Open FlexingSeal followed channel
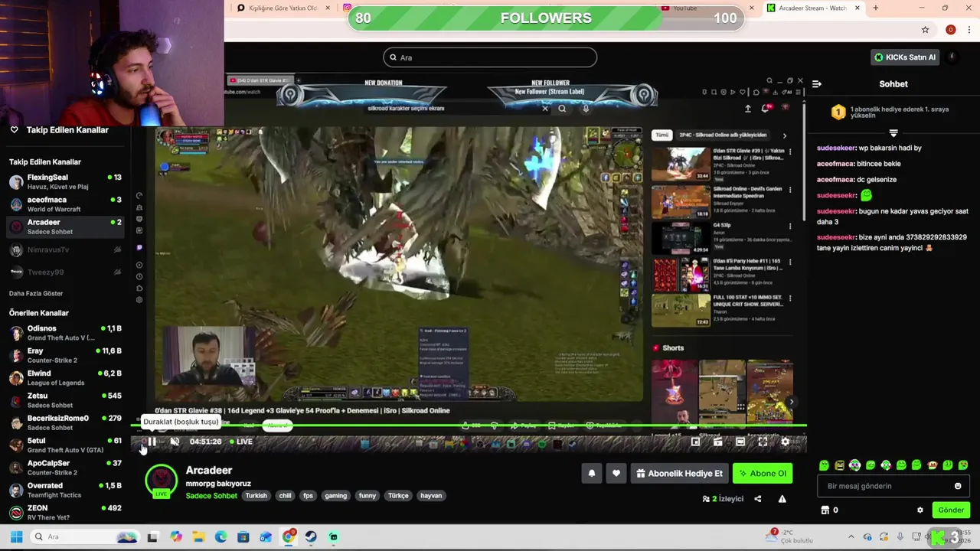 pos(65,182)
